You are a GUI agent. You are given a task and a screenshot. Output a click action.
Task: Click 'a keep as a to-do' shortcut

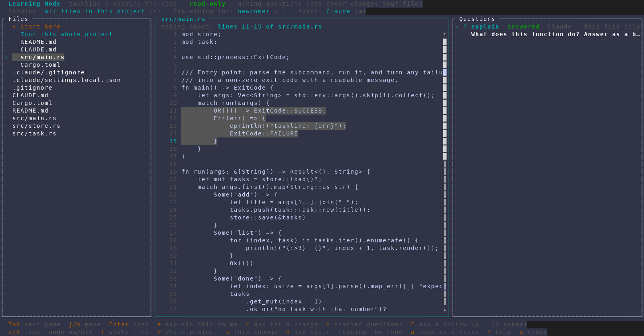pos(445,332)
